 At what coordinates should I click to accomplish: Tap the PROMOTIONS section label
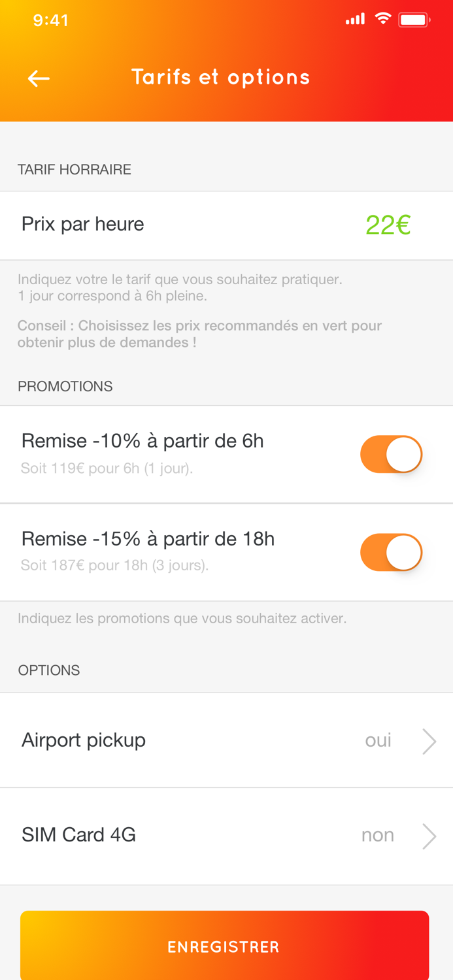[x=65, y=386]
